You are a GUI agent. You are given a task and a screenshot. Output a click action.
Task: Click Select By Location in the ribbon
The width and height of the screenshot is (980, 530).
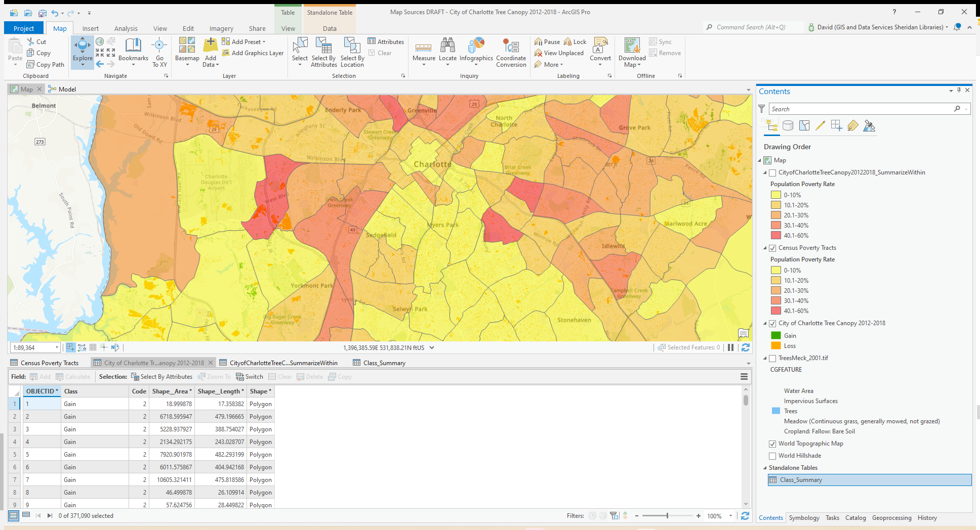tap(352, 53)
